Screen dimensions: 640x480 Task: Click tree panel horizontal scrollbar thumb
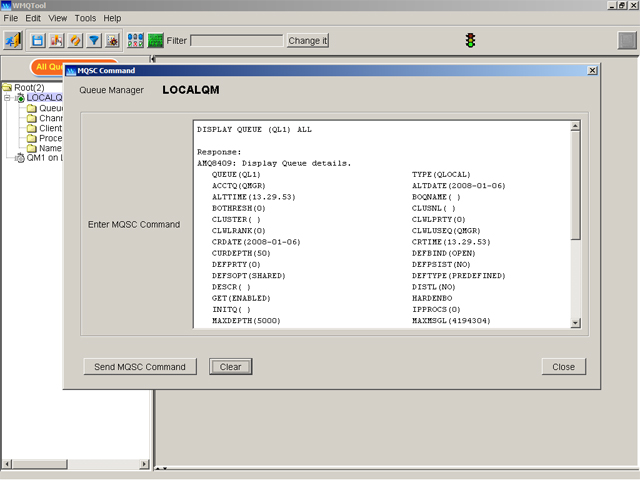pyautogui.click(x=40, y=464)
